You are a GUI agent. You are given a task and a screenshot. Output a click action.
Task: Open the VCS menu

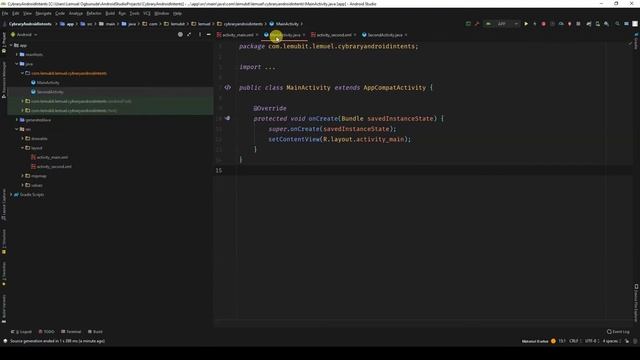(147, 13)
